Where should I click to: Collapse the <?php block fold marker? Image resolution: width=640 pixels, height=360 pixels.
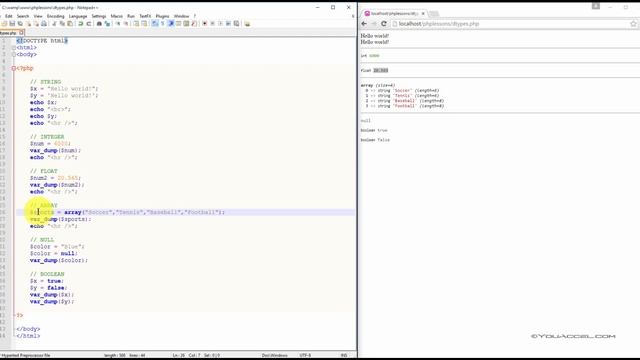14,68
